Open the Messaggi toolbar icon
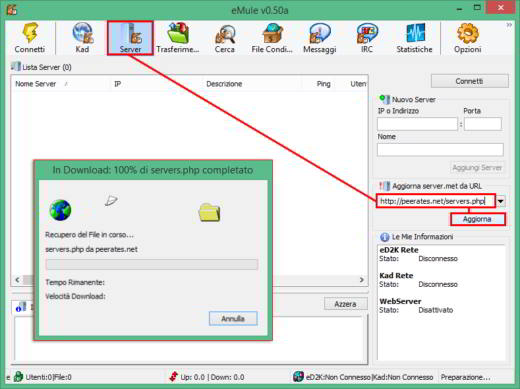Viewport: 520px width, 389px height. 320,33
